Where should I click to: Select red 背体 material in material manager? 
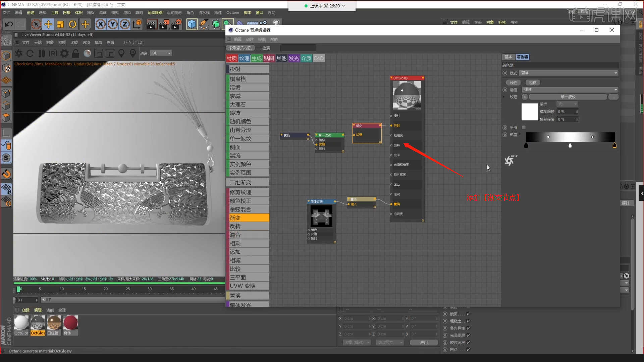coord(70,325)
